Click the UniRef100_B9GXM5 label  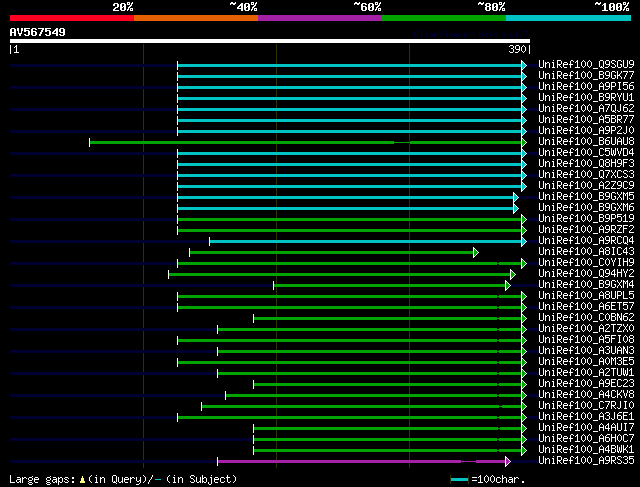point(586,197)
